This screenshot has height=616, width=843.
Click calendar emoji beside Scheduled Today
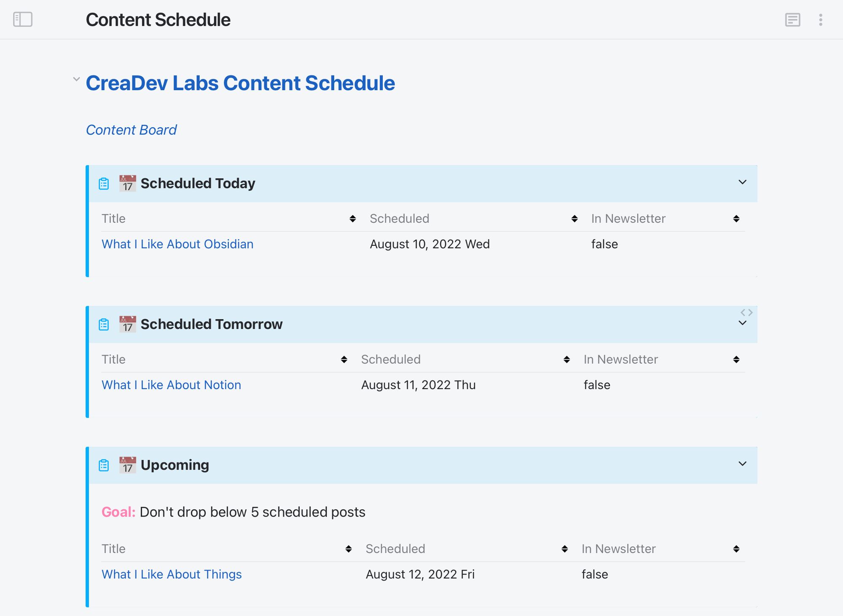pyautogui.click(x=127, y=183)
